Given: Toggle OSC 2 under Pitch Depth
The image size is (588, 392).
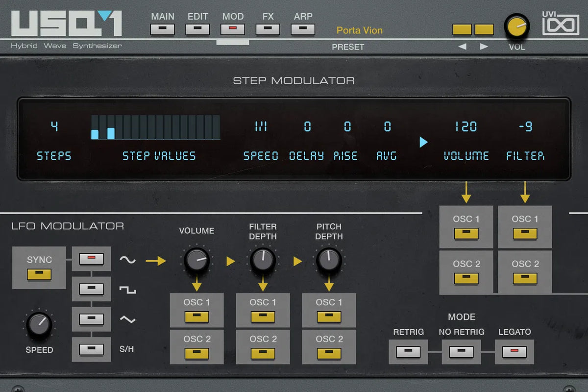Looking at the screenshot, I should [x=329, y=353].
